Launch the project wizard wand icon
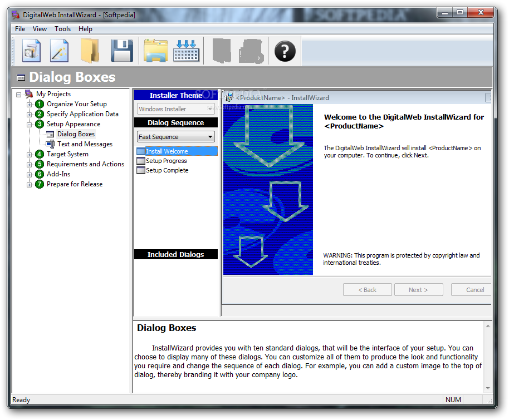 click(60, 51)
